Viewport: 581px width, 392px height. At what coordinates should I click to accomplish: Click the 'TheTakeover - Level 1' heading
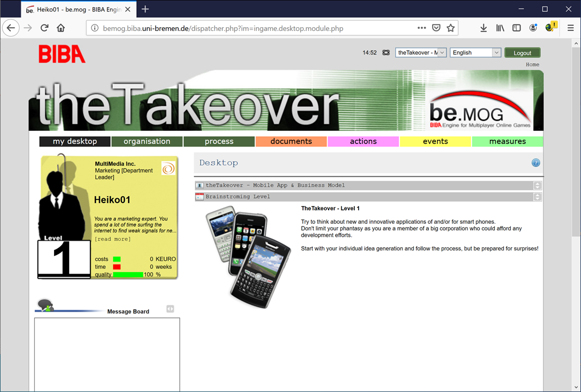[x=330, y=209]
